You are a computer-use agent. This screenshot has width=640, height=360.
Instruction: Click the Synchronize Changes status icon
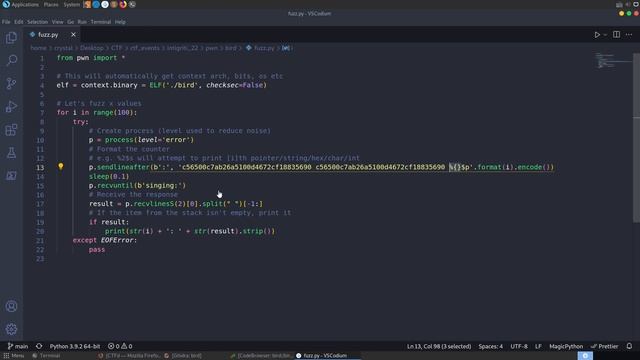(39, 346)
